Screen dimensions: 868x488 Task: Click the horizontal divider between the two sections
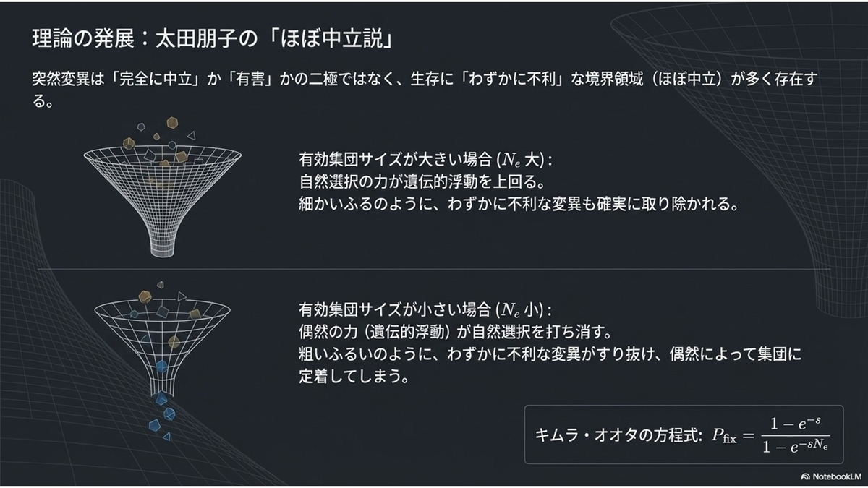tap(434, 269)
